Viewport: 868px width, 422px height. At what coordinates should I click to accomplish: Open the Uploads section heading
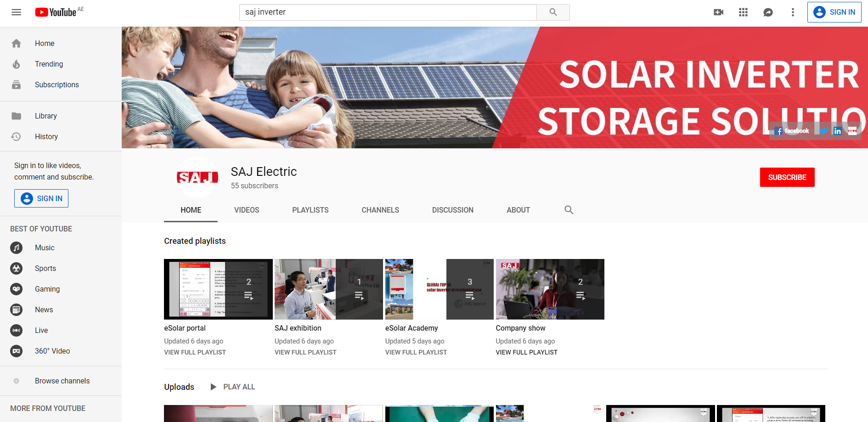179,387
